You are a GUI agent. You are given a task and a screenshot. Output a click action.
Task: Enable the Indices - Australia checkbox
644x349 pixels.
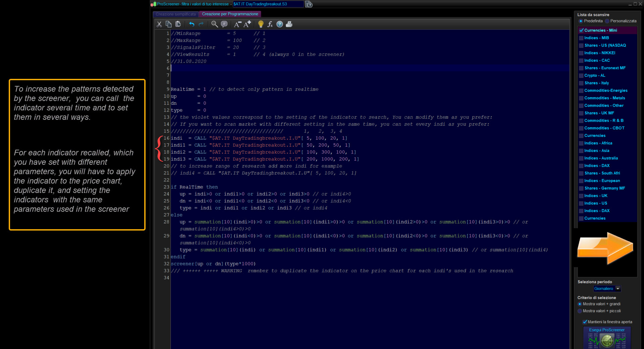click(x=581, y=158)
